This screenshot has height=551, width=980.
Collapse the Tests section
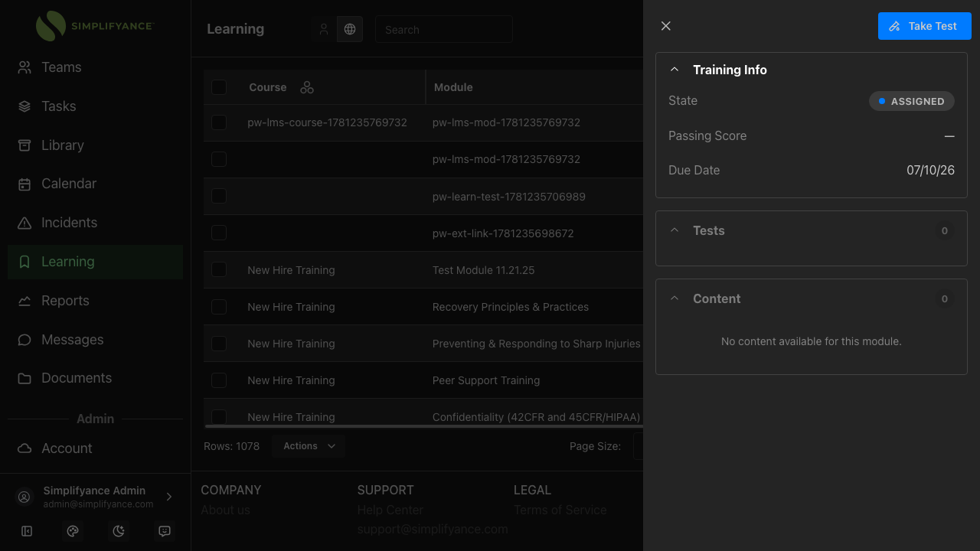coord(675,230)
